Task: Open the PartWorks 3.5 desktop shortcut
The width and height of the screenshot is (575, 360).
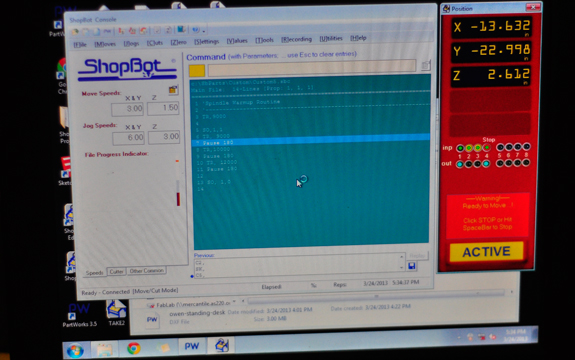Action: coord(79,315)
